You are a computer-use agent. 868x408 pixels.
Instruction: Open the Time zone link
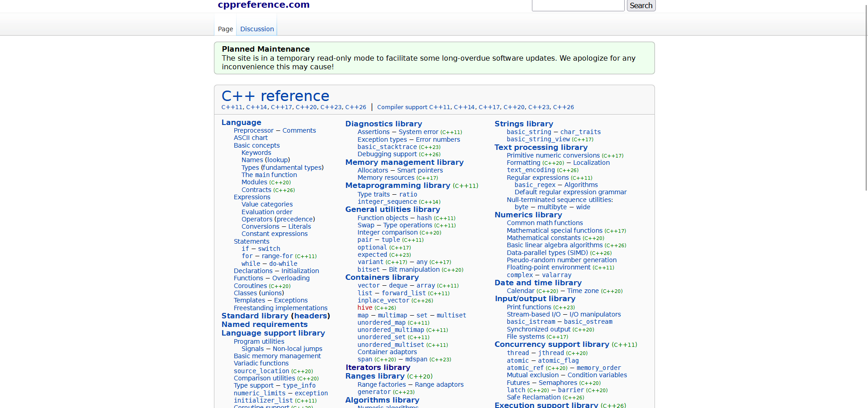click(x=583, y=291)
